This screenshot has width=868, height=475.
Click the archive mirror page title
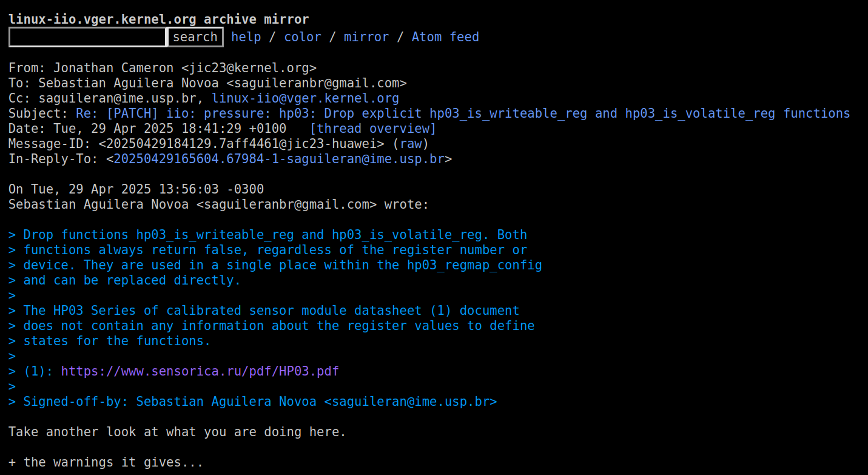pos(159,19)
